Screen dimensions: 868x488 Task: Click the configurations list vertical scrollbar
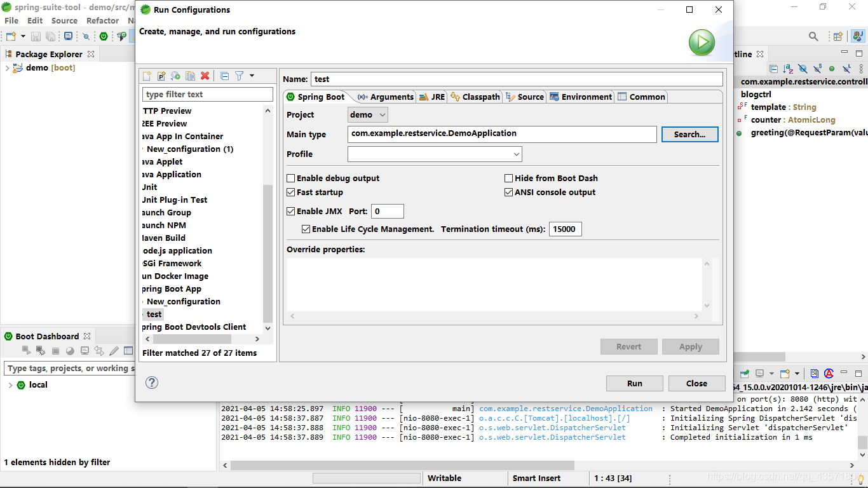pyautogui.click(x=268, y=254)
